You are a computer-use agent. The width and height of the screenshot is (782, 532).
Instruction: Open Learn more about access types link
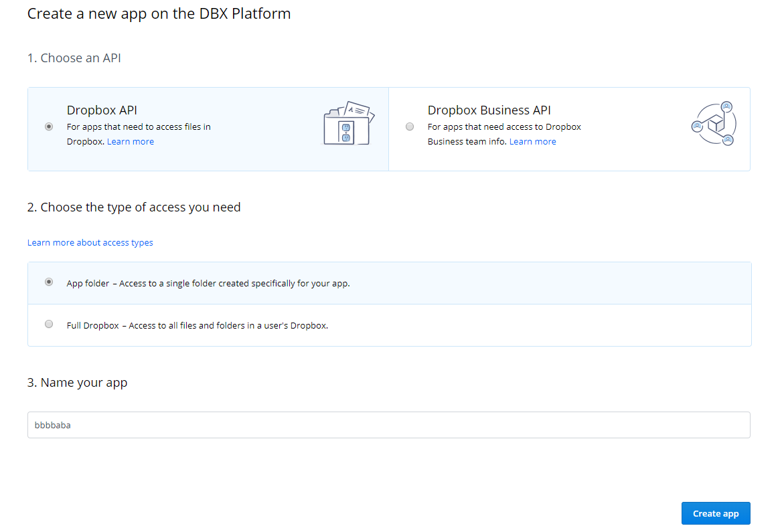pos(90,243)
